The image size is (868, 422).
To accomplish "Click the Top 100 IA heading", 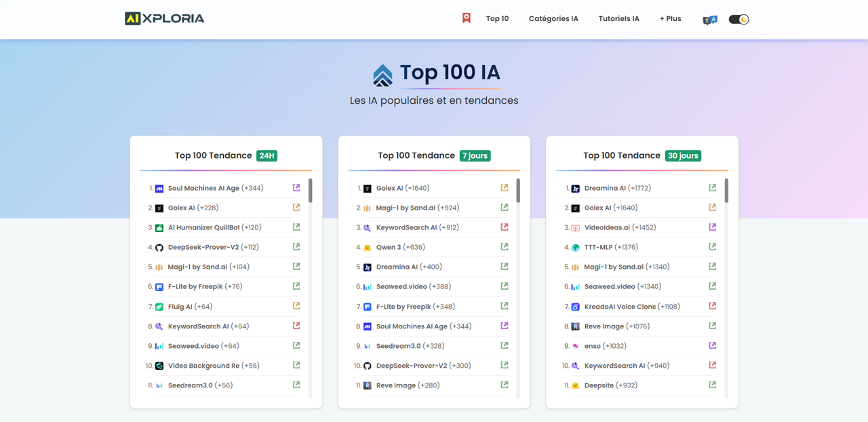I will click(x=450, y=73).
